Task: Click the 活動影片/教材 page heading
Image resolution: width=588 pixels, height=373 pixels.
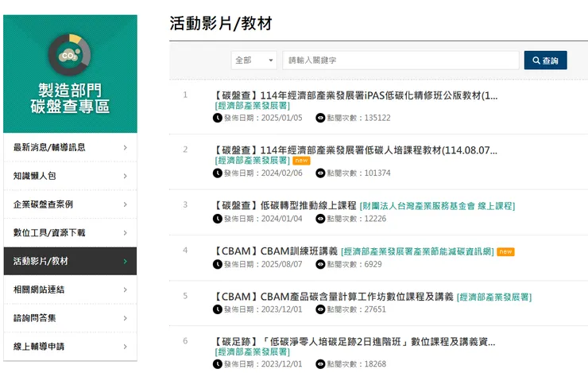Action: click(x=221, y=23)
